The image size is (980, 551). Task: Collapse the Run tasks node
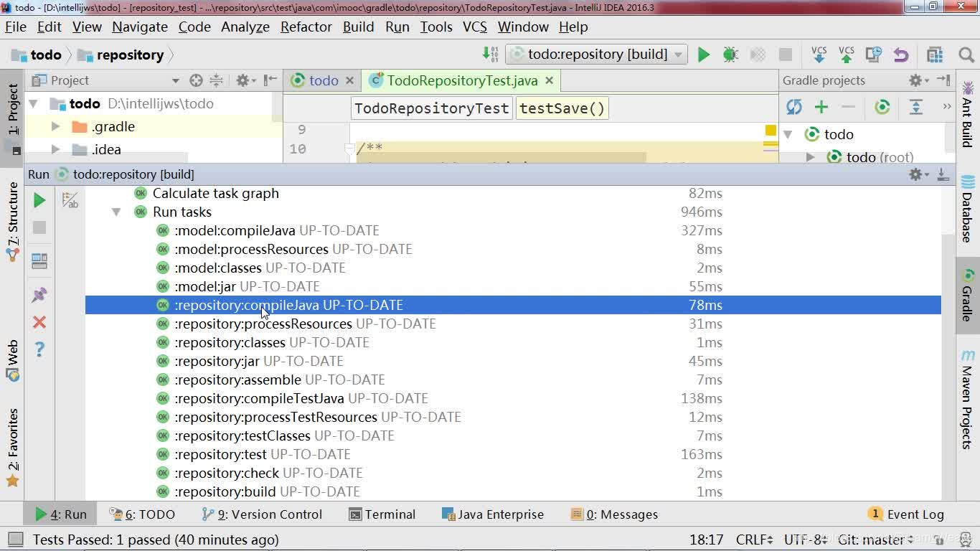(116, 212)
